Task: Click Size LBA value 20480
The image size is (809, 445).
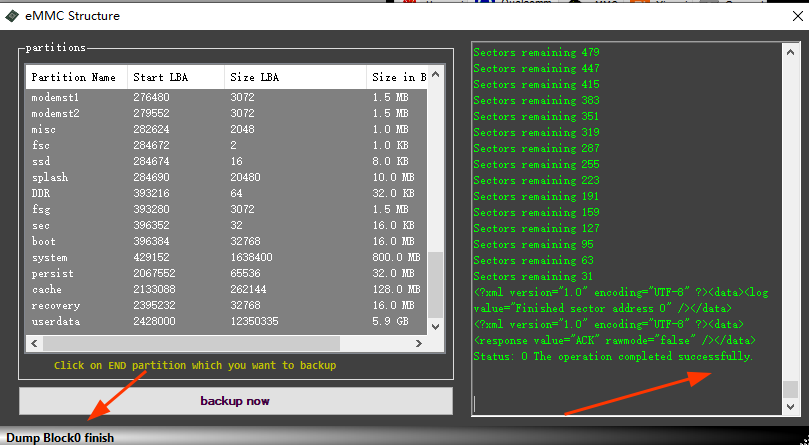Action: click(x=245, y=177)
